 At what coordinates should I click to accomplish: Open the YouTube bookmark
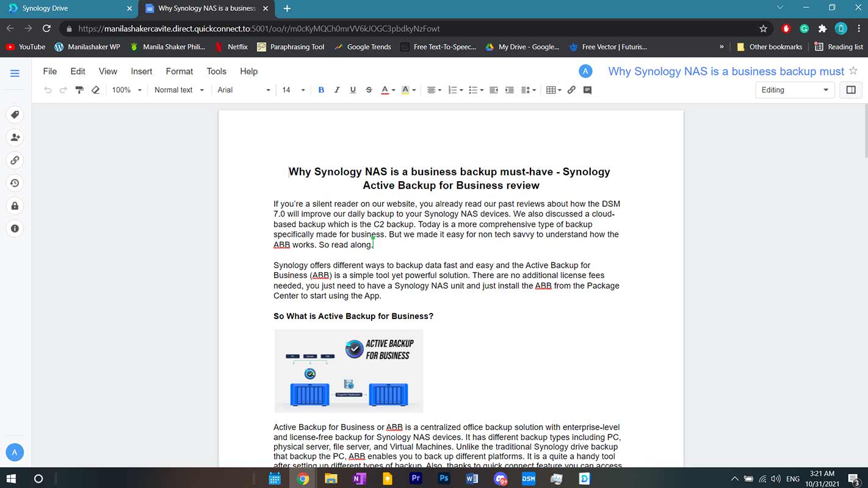click(26, 46)
